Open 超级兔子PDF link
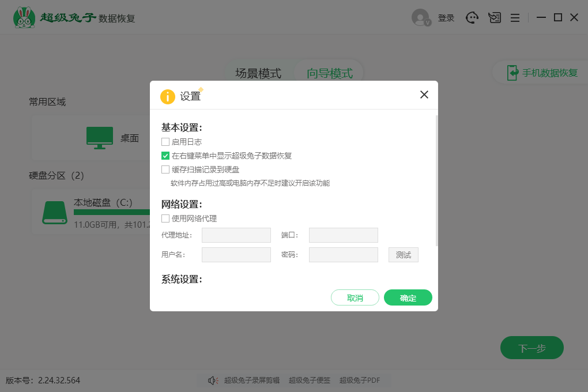 coord(360,380)
